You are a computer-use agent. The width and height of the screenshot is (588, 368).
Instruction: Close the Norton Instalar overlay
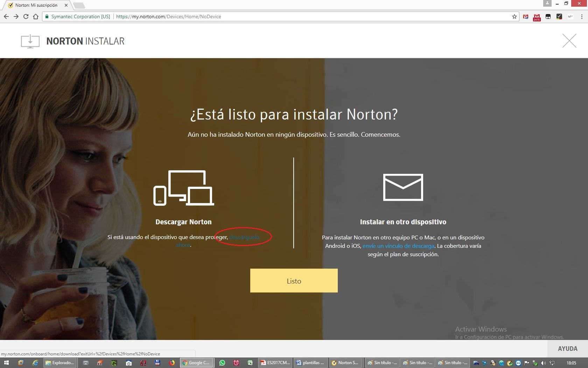569,41
